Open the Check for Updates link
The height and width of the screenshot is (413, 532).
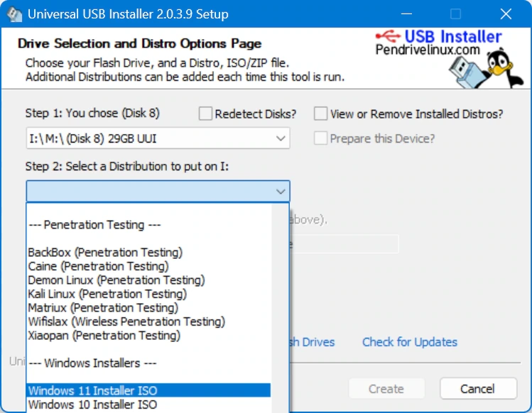(x=410, y=342)
